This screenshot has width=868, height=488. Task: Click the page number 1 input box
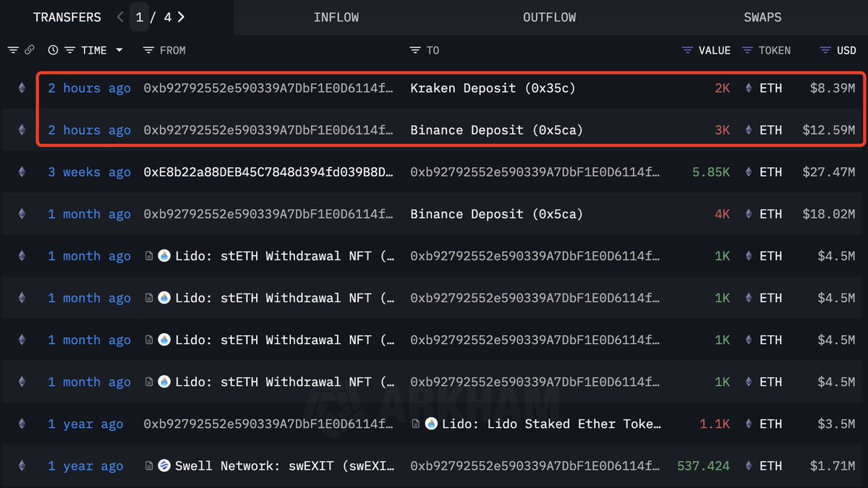click(140, 17)
